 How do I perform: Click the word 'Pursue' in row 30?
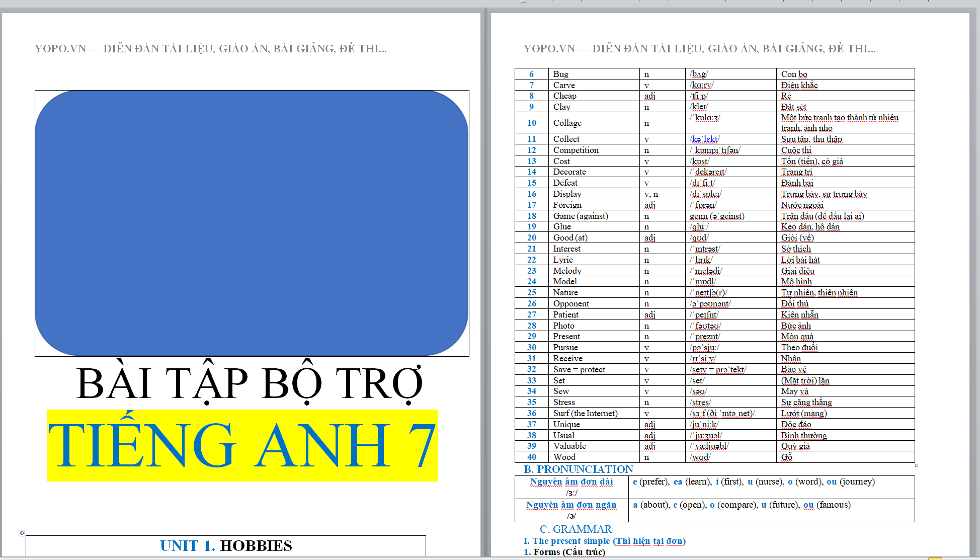pos(565,348)
